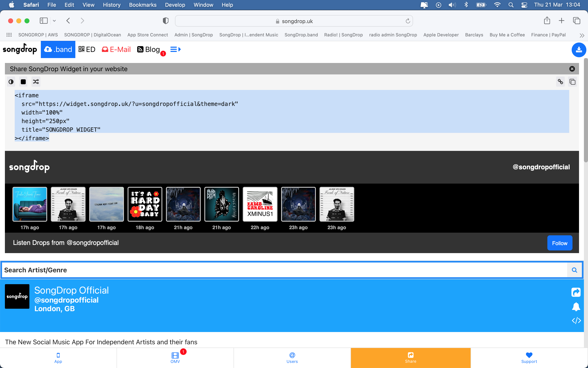
Task: Open the File menu
Action: pos(51,5)
